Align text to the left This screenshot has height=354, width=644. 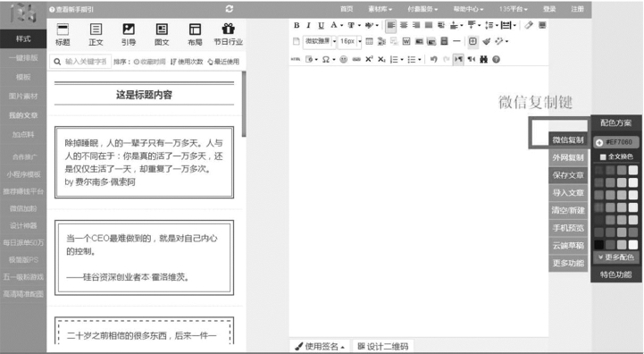(391, 26)
